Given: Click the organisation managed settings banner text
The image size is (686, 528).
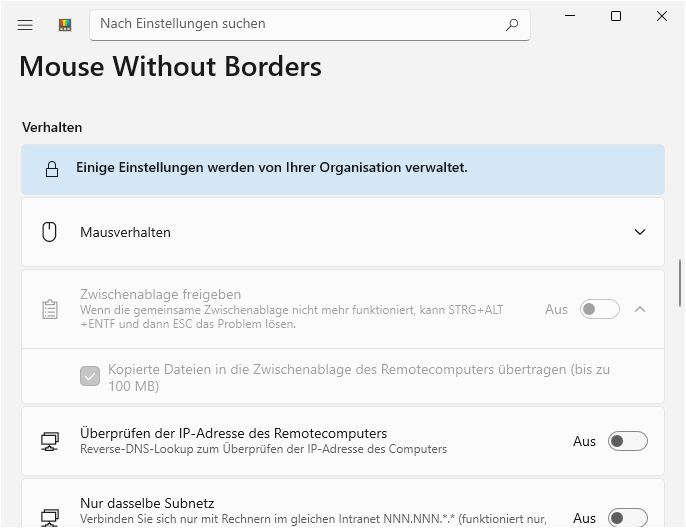Looking at the screenshot, I should [272, 168].
